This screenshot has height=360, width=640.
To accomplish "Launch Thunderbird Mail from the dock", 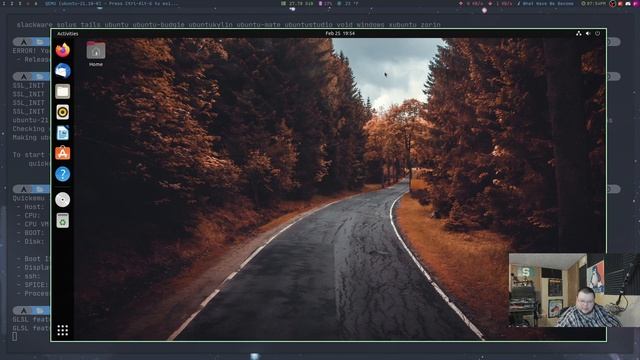I will 62,71.
